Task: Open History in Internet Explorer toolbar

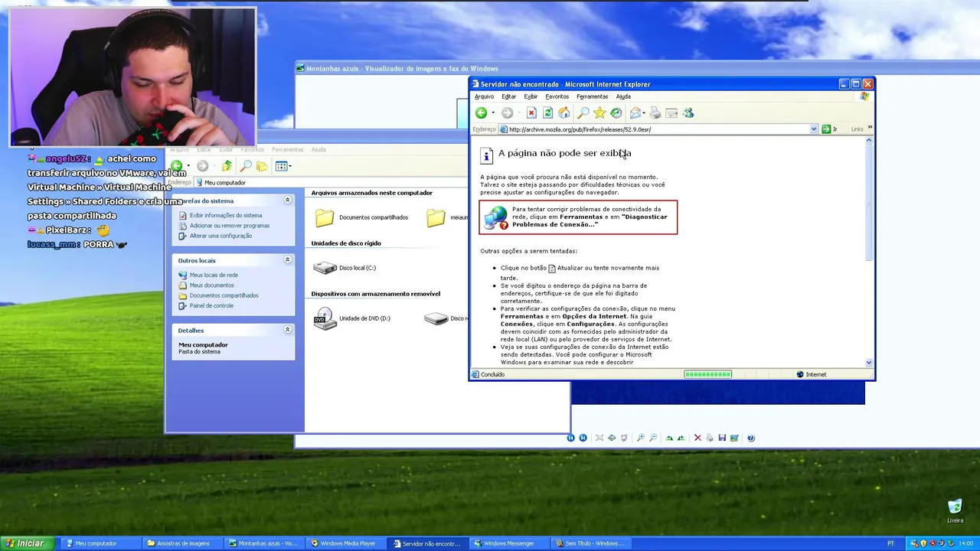Action: [x=616, y=112]
